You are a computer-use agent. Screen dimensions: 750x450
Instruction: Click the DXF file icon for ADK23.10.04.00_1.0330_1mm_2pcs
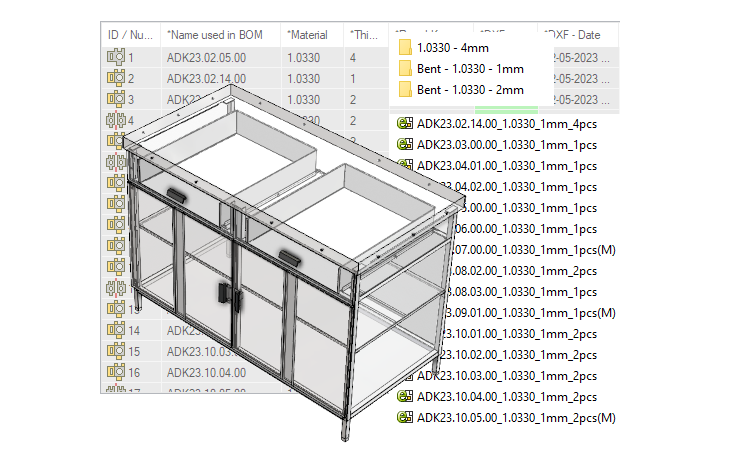click(405, 396)
